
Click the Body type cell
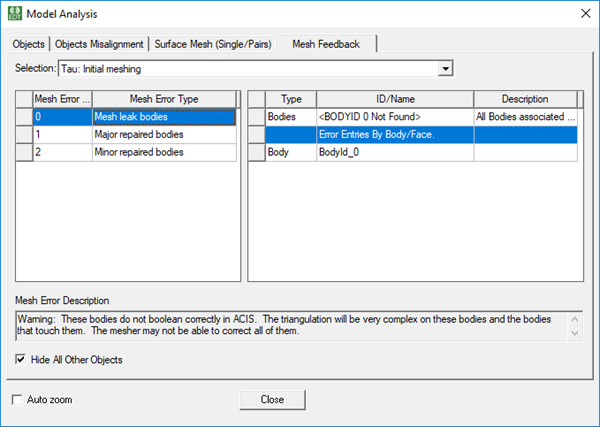pyautogui.click(x=291, y=152)
